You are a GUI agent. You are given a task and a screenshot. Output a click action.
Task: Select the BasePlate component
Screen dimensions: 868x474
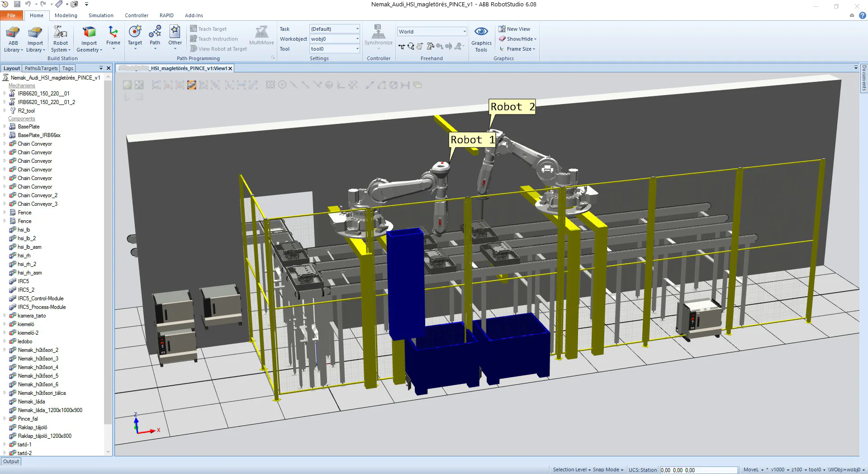tap(28, 127)
